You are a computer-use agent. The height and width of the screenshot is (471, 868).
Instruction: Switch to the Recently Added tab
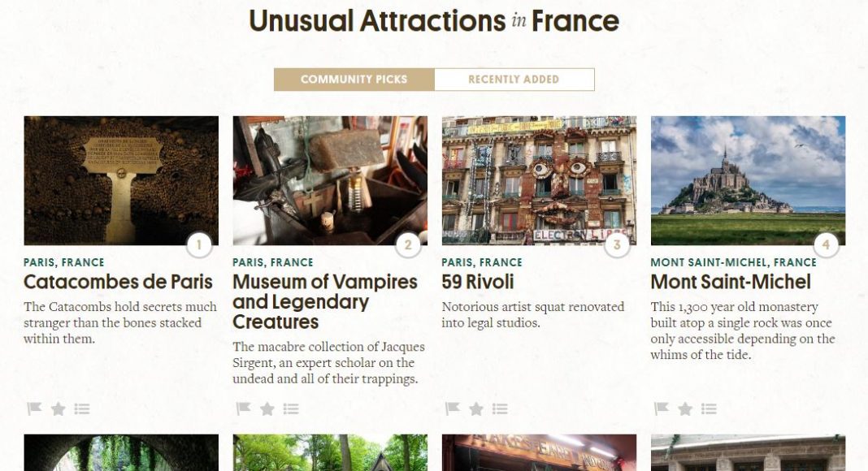click(x=514, y=79)
